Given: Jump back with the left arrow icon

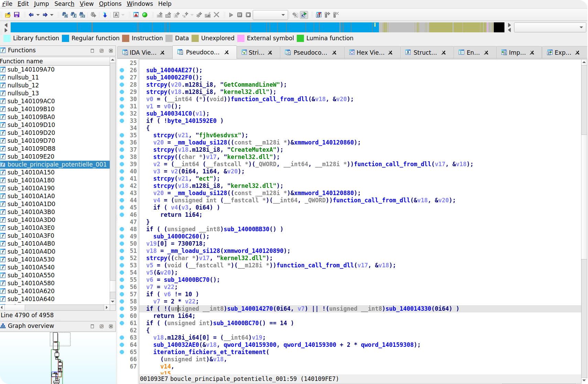Looking at the screenshot, I should tap(31, 15).
